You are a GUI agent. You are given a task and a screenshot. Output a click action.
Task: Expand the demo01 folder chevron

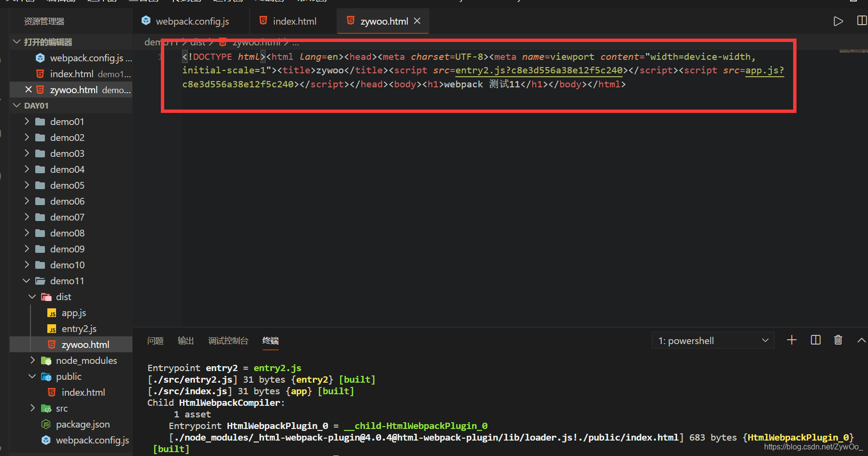point(27,122)
